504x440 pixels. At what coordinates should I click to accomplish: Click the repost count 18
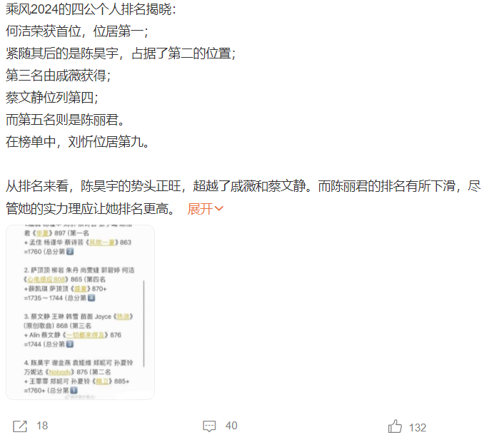click(42, 426)
